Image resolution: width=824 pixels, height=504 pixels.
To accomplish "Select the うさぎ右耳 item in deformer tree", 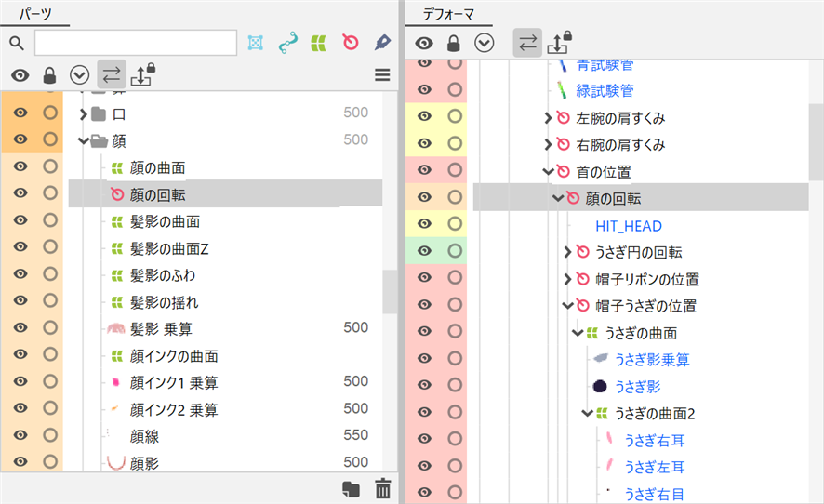I will click(654, 440).
